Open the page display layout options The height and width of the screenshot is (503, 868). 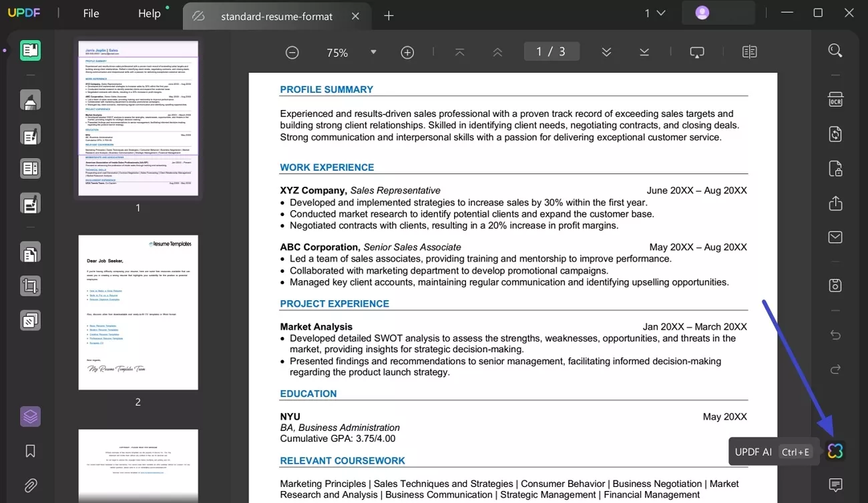point(749,52)
